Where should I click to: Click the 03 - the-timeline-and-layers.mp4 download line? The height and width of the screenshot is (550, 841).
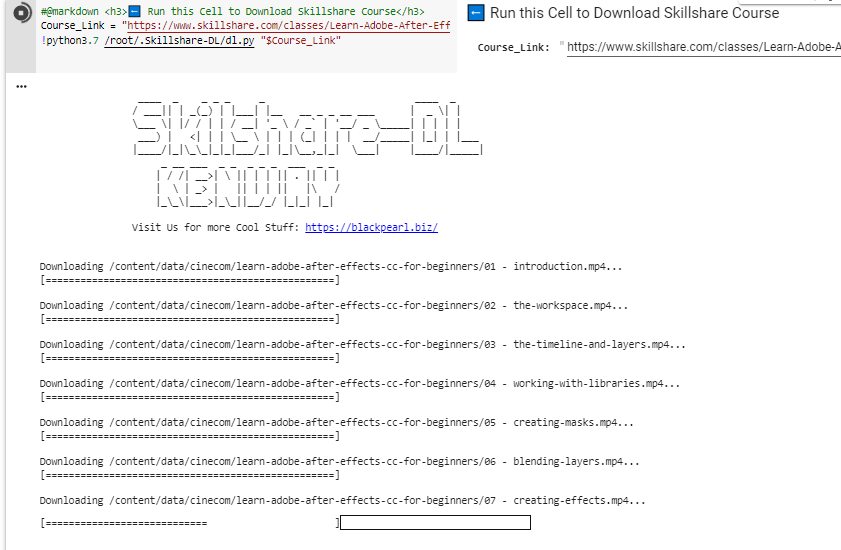362,345
